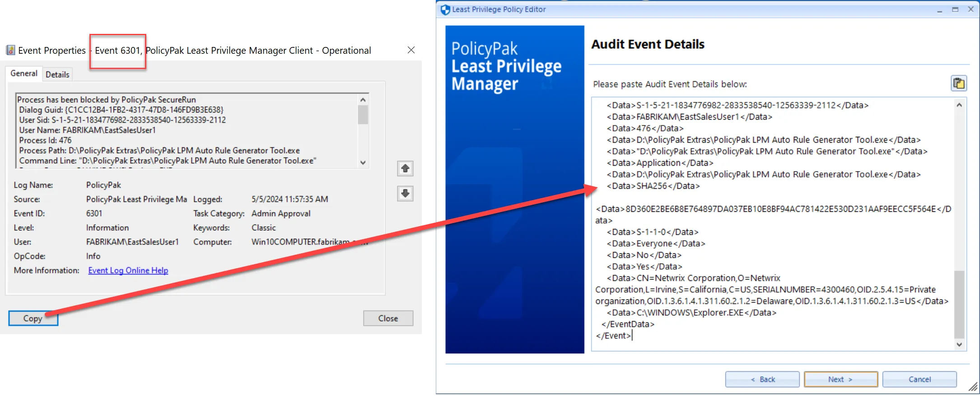Maximize the Least Privilege Policy Editor window

coord(955,9)
